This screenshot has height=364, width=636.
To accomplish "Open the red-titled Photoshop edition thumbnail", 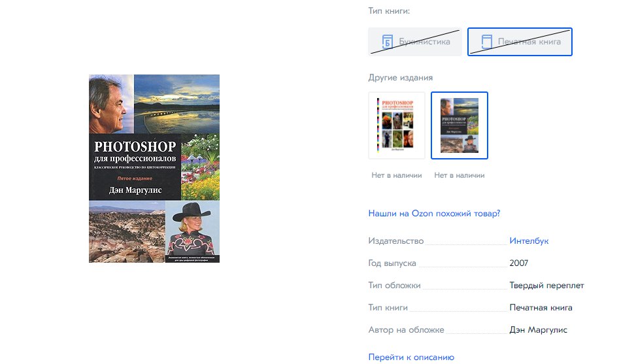I will point(397,125).
